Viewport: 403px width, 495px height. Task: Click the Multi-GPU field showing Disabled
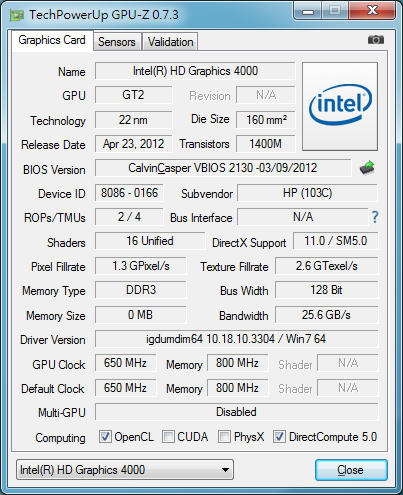(x=237, y=412)
